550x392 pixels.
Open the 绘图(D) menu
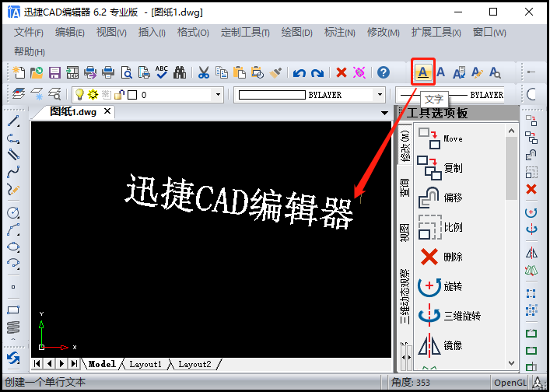click(x=296, y=32)
